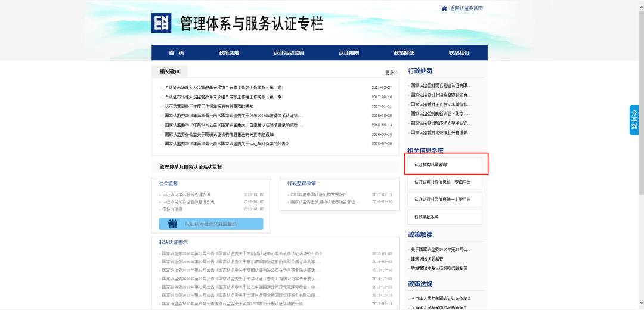Screen dimensions: 644x310
Task: Click the 政策法规 sidebar heading
Action: point(420,284)
